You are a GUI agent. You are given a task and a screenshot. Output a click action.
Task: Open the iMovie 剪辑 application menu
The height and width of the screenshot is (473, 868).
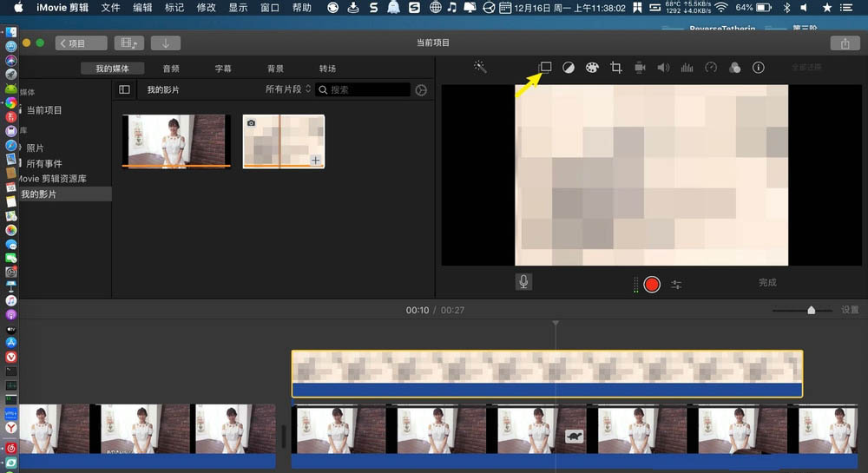(x=62, y=8)
